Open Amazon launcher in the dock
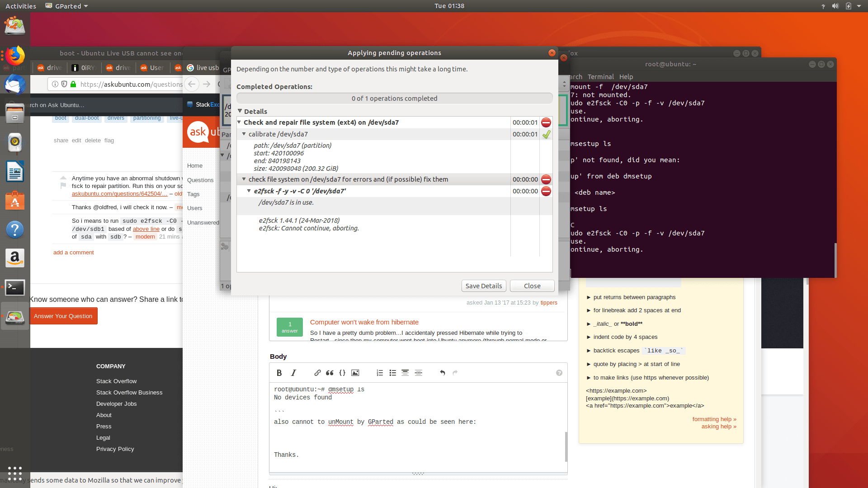The width and height of the screenshot is (868, 488). [x=15, y=258]
